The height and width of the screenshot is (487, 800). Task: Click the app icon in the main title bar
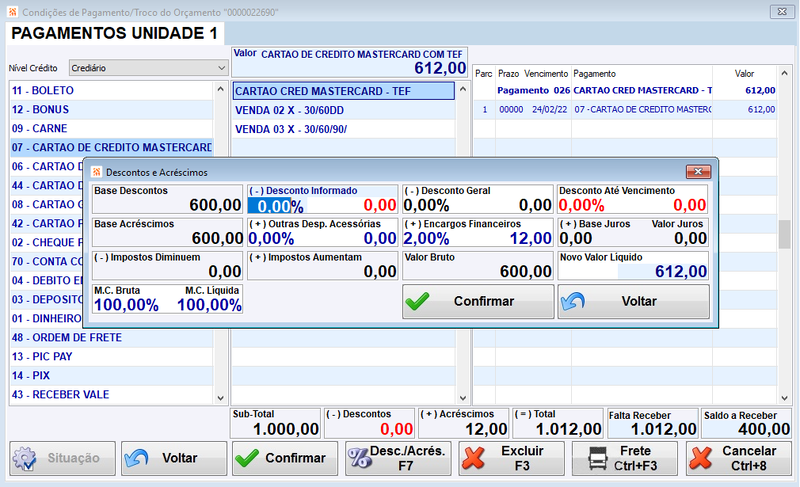pos(12,11)
